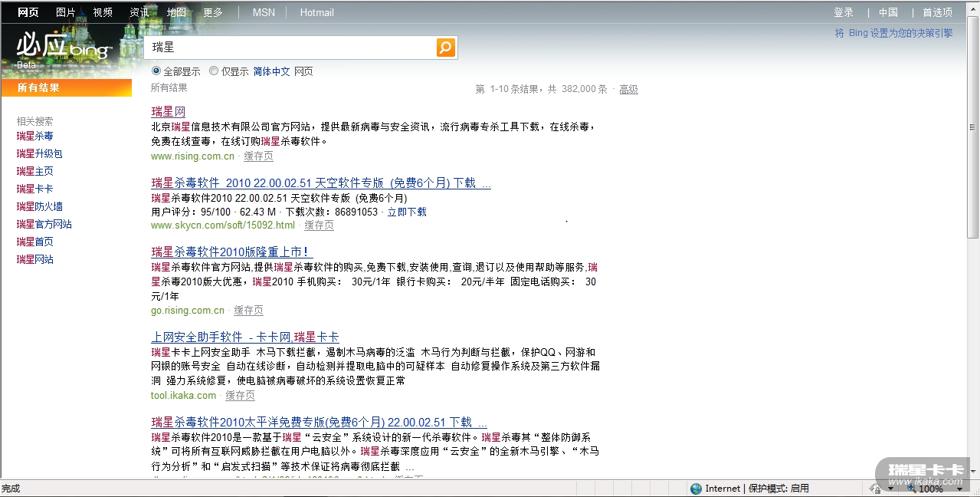The height and width of the screenshot is (497, 980).
Task: Click related search 瑞星杀毒
Action: click(35, 136)
